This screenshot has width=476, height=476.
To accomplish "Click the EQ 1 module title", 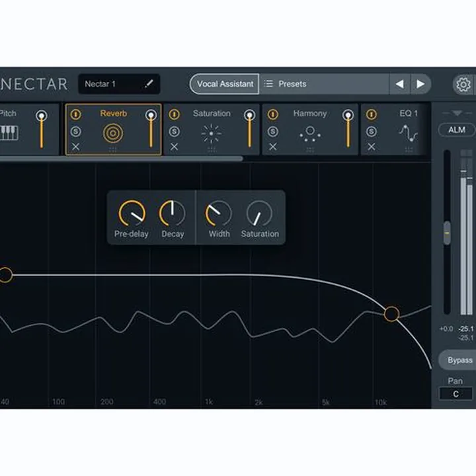I will coord(409,114).
